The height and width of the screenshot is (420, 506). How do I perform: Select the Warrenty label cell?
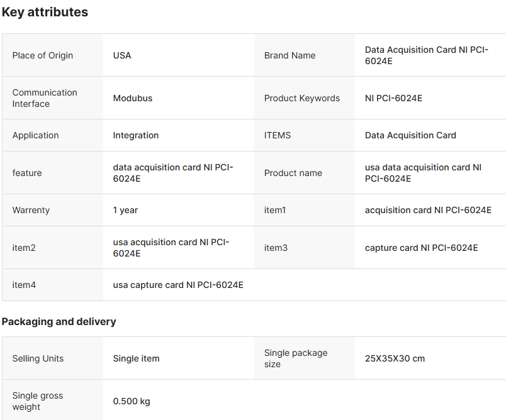(x=31, y=210)
